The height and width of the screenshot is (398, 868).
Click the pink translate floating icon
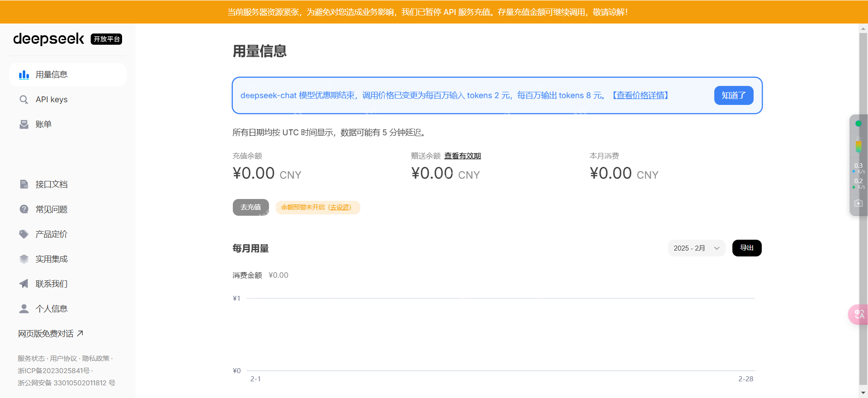pos(859,314)
